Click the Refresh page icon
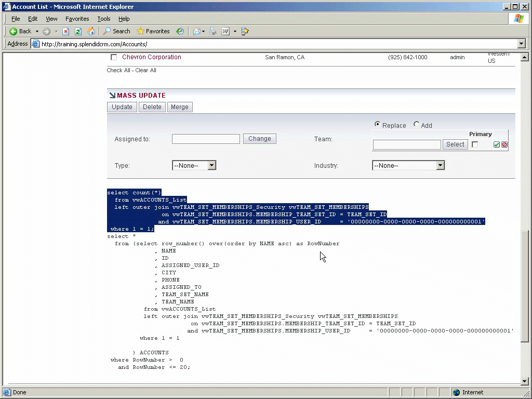Screen dimensions: 532x399 point(78,31)
